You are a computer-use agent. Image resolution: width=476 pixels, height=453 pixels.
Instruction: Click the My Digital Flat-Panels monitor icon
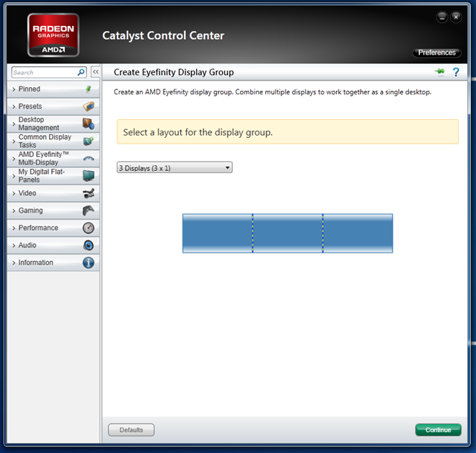[89, 175]
